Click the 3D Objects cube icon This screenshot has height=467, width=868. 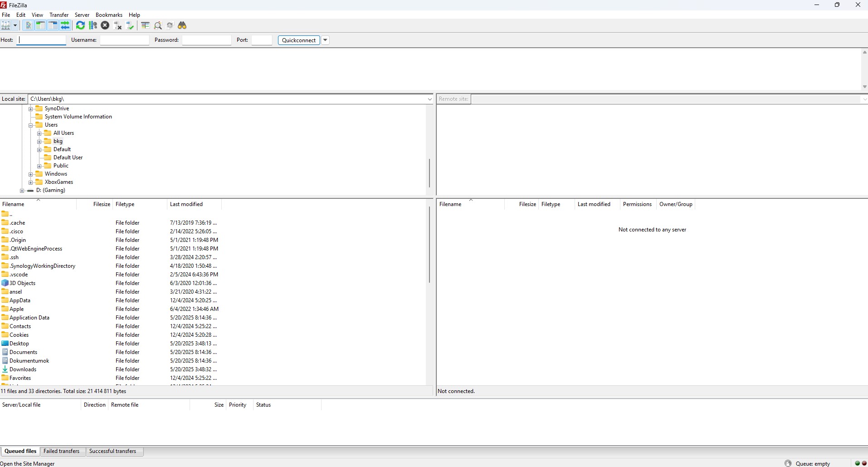tap(5, 283)
